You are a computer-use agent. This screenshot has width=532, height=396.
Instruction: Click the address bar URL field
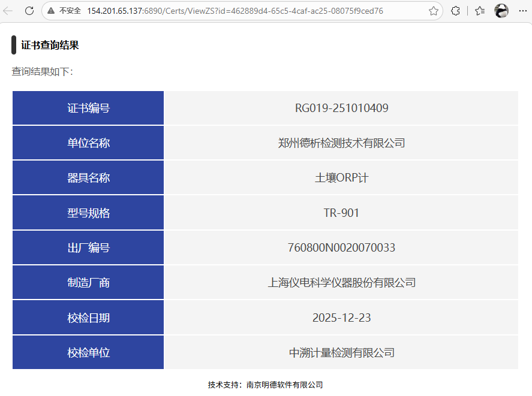(240, 11)
